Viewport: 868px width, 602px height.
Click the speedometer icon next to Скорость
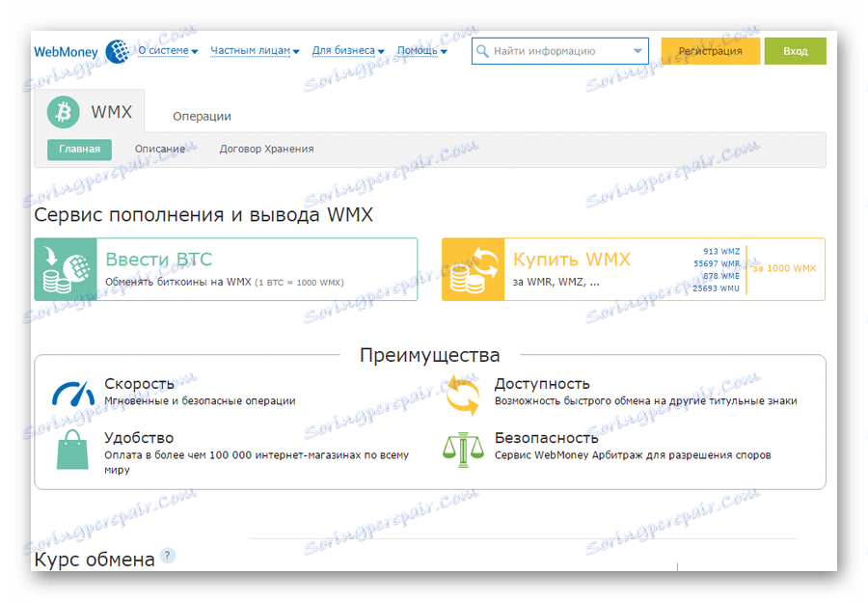[73, 394]
